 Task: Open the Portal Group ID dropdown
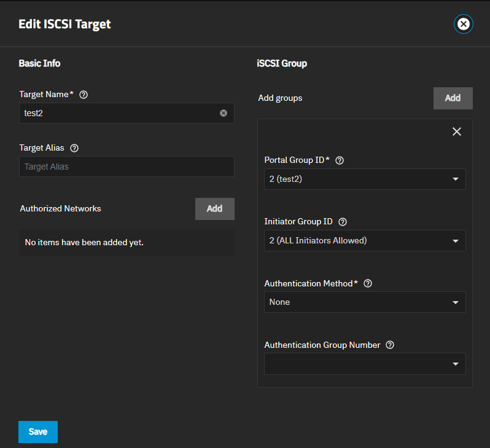point(365,179)
